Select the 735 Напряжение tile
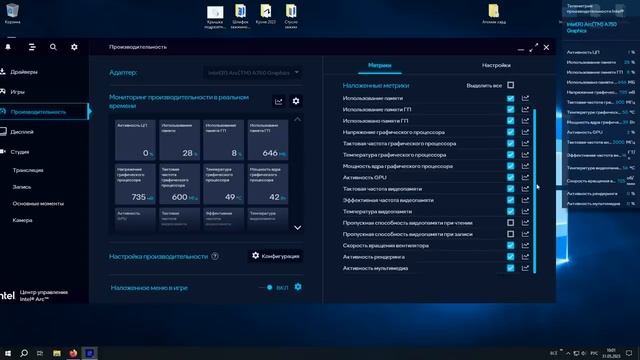Screen dimensions: 640x360 click(x=135, y=184)
